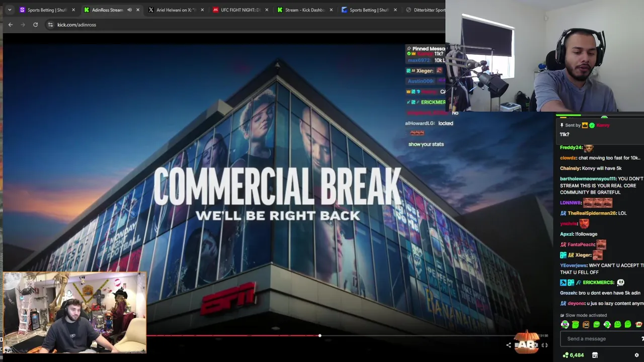Click the YEoverjews username in chat
644x362 pixels.
(573, 265)
